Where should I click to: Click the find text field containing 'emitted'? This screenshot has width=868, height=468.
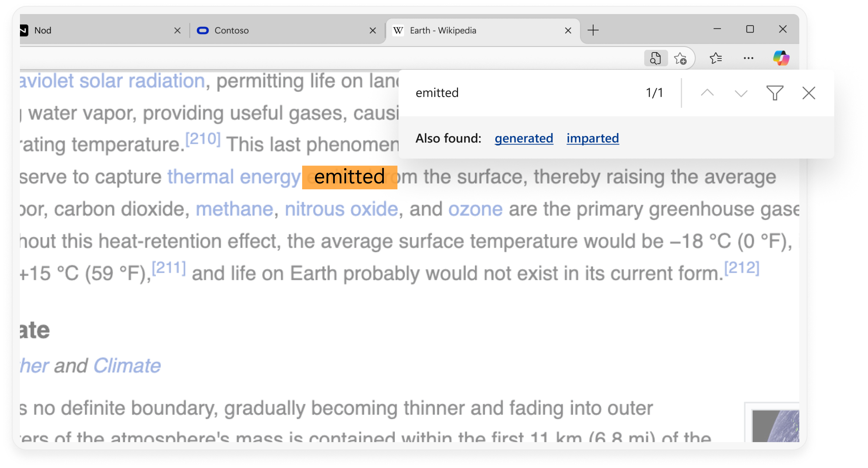524,93
